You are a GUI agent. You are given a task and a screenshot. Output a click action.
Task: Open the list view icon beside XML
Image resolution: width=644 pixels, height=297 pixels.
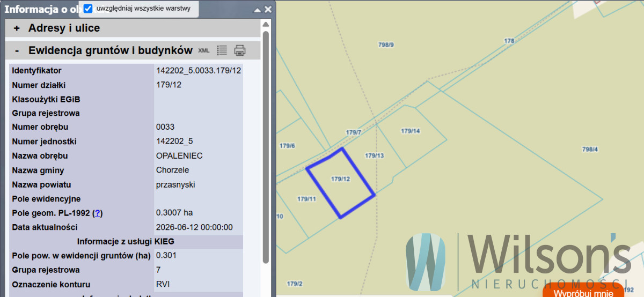click(x=222, y=50)
